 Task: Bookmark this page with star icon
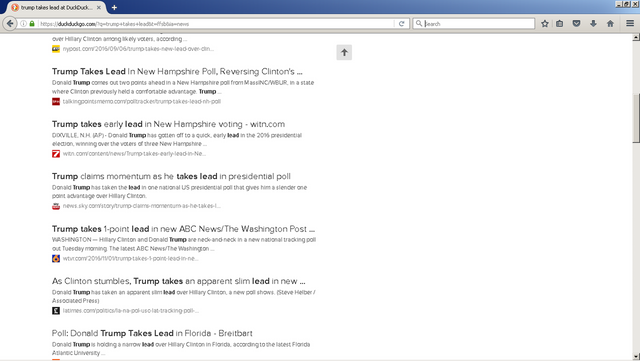[544, 24]
